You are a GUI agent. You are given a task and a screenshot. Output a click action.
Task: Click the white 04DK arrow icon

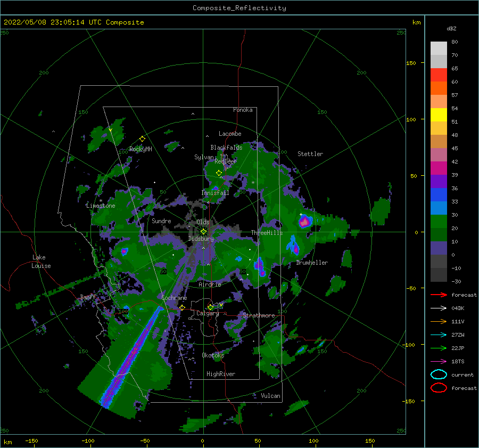coord(439,308)
